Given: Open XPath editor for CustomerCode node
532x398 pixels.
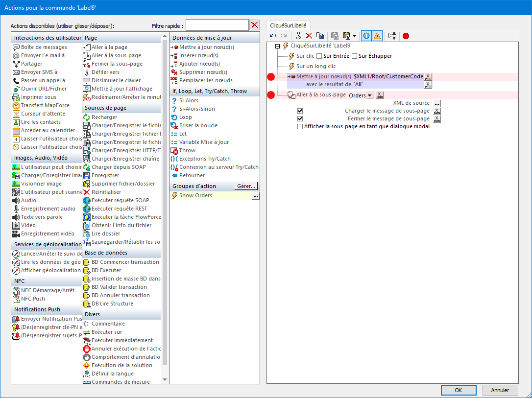Looking at the screenshot, I should coord(428,77).
